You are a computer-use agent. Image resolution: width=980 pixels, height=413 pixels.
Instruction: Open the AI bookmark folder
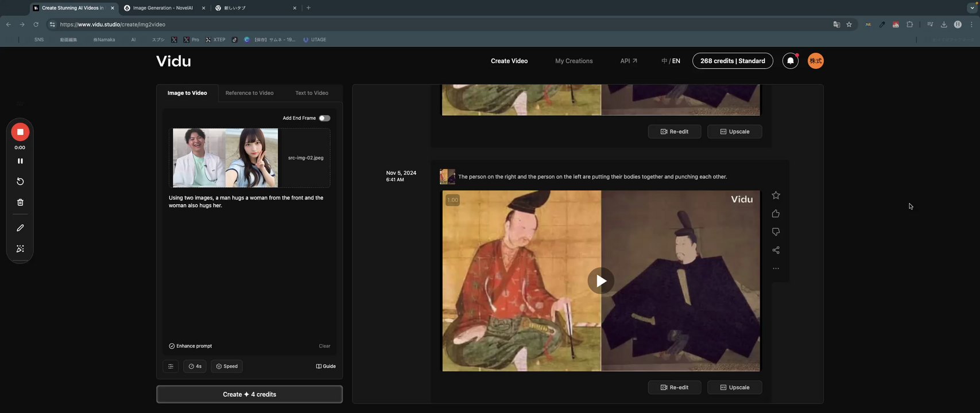point(133,40)
